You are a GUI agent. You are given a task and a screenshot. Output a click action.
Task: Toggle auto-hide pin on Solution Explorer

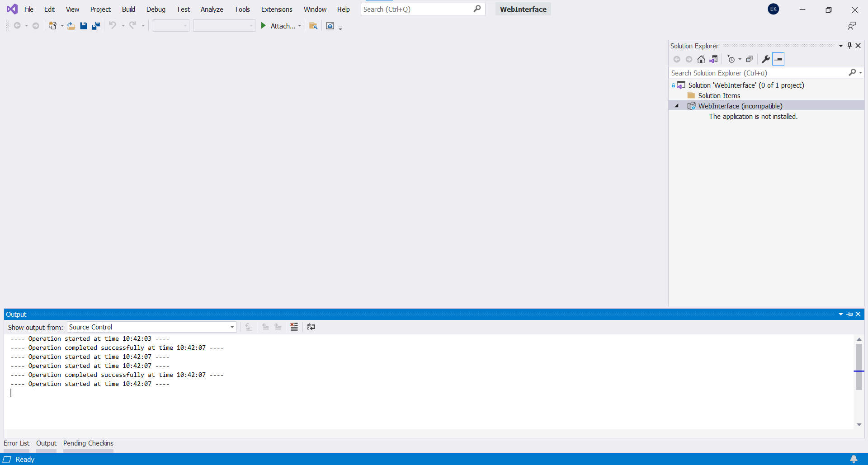click(x=849, y=46)
